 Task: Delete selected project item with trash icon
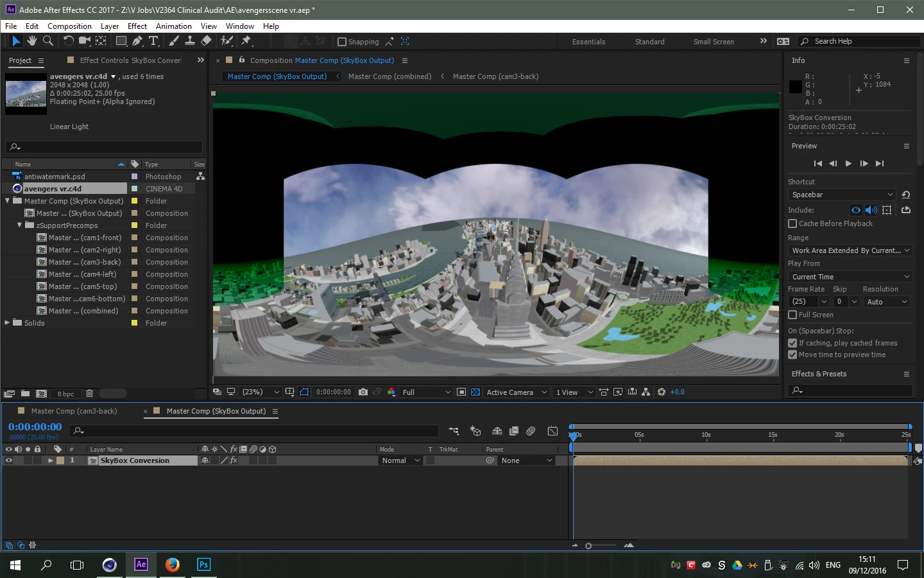click(89, 394)
